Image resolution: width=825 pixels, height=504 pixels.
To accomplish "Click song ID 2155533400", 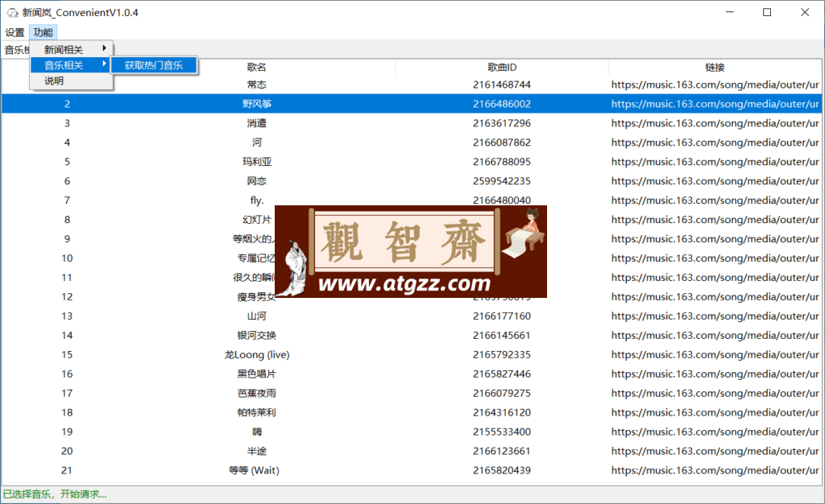I will point(502,432).
